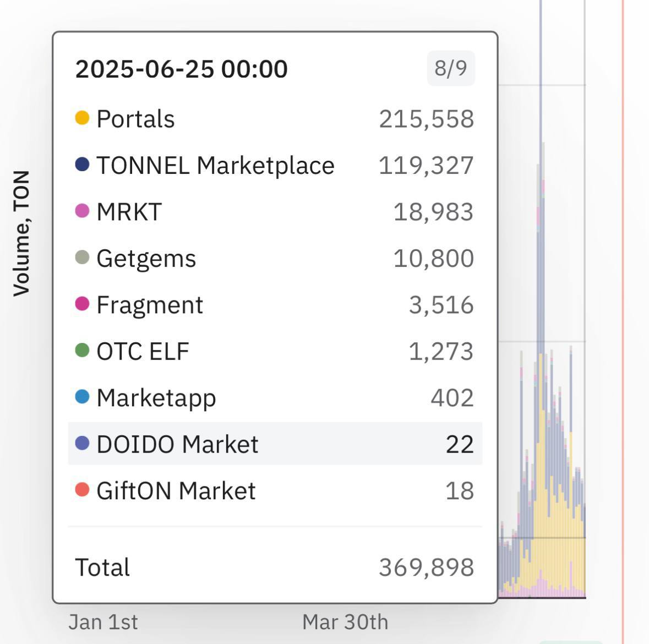
Task: Click the GiftON Market value 18
Action: tap(460, 491)
